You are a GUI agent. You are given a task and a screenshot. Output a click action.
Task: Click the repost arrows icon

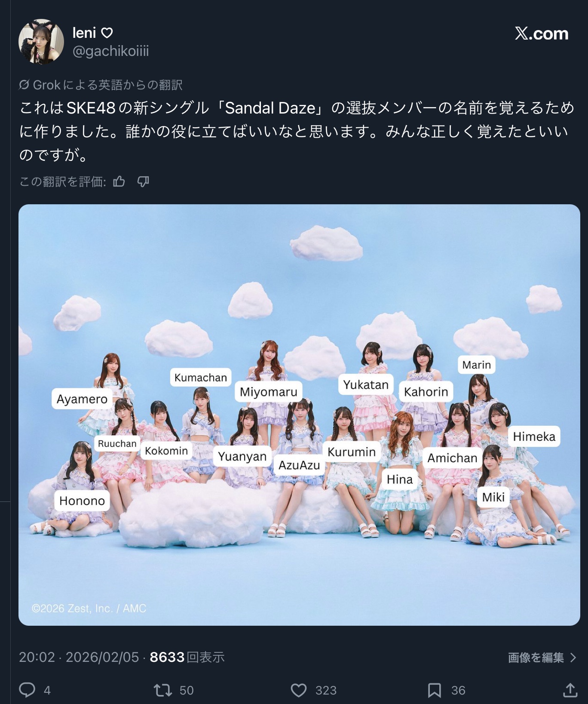tap(162, 690)
